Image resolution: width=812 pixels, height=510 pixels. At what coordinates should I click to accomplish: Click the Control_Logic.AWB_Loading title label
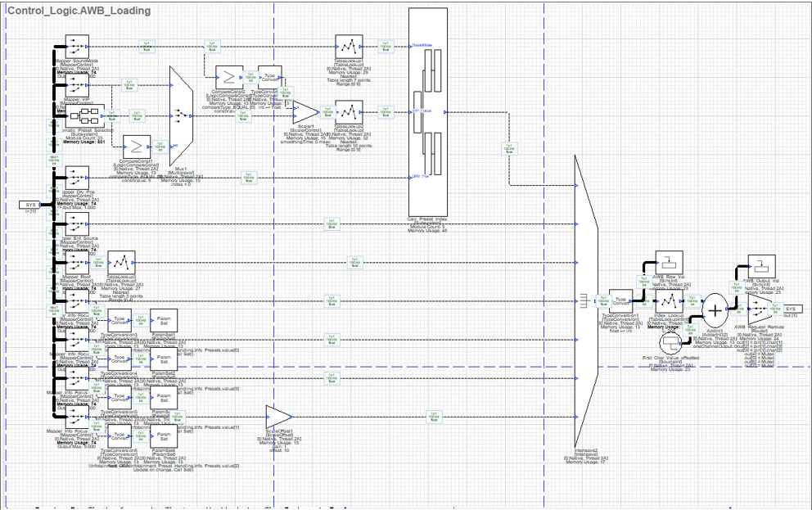click(78, 11)
